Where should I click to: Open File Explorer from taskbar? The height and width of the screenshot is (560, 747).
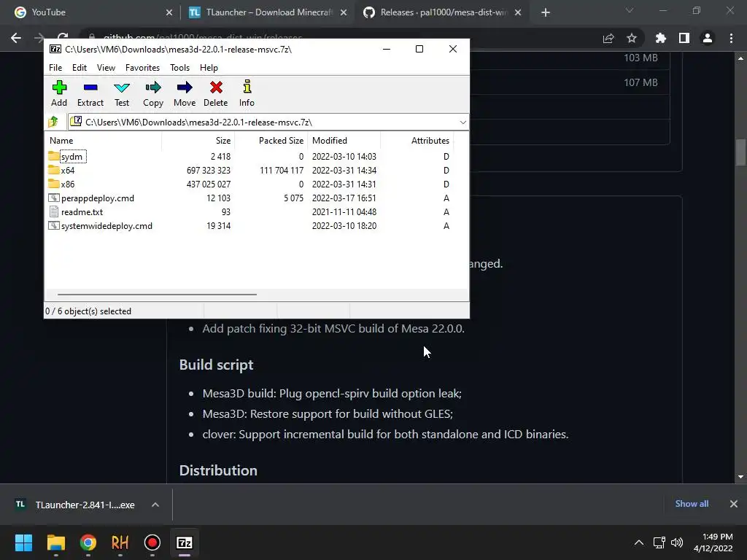point(55,542)
